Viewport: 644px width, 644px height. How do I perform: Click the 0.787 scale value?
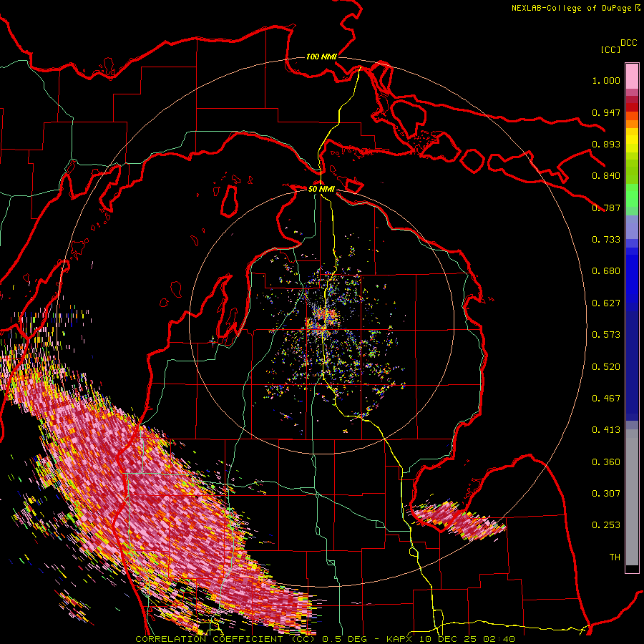click(x=606, y=208)
